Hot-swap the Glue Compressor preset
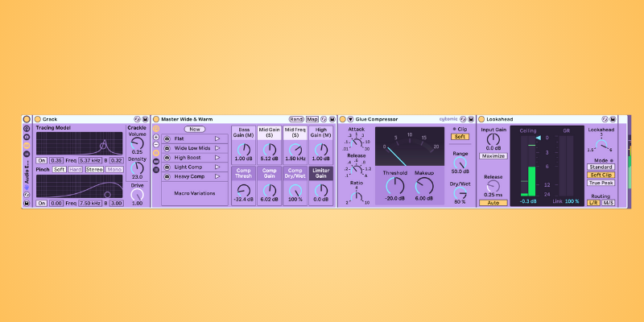 click(x=463, y=119)
